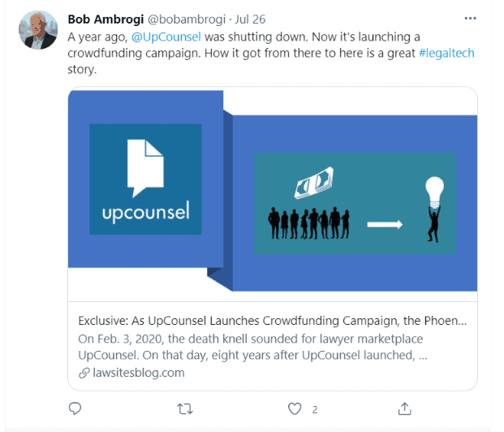Screen dimensions: 504x432
Task: Retweet this post using the retweet icon
Action: [184, 408]
